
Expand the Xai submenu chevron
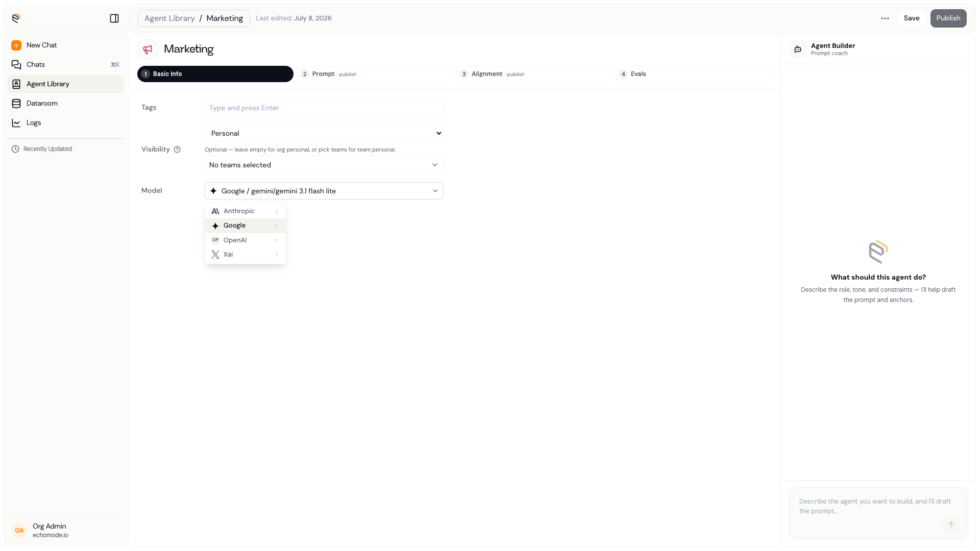pyautogui.click(x=277, y=255)
